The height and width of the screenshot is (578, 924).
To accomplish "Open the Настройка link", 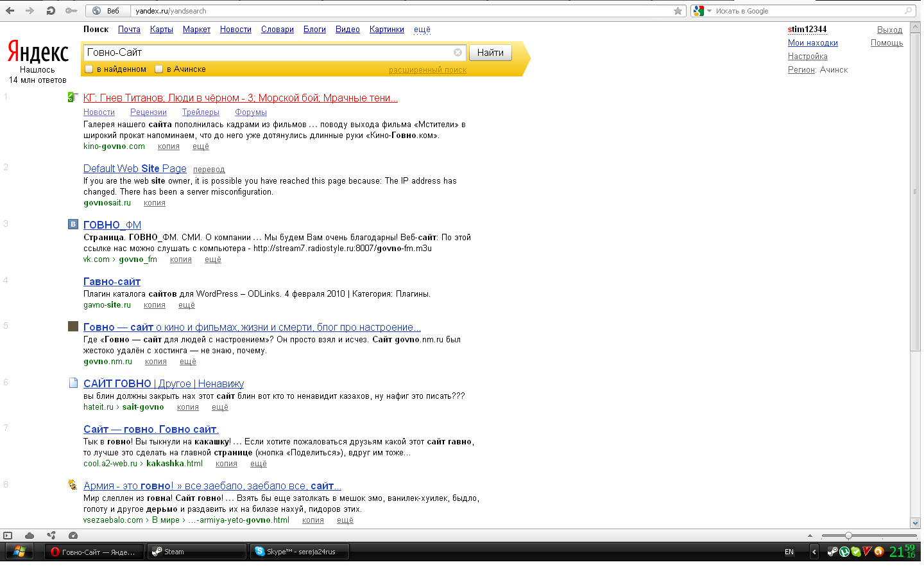I will 808,57.
